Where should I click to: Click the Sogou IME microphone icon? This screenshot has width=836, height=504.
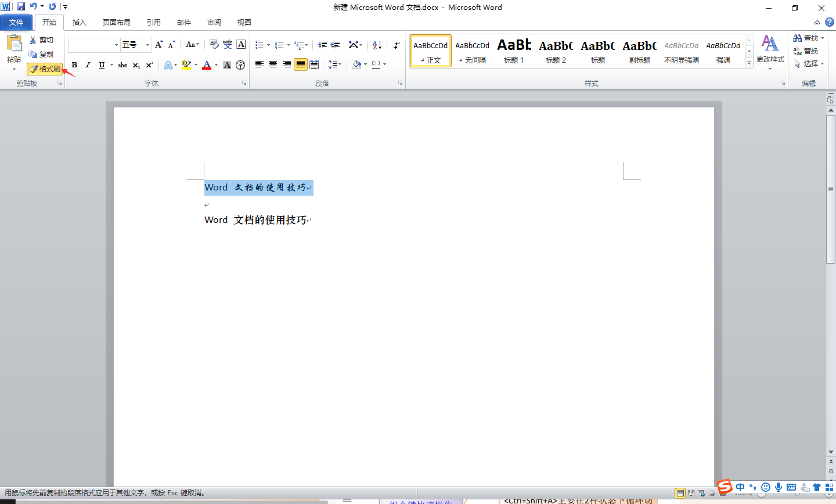coord(779,487)
